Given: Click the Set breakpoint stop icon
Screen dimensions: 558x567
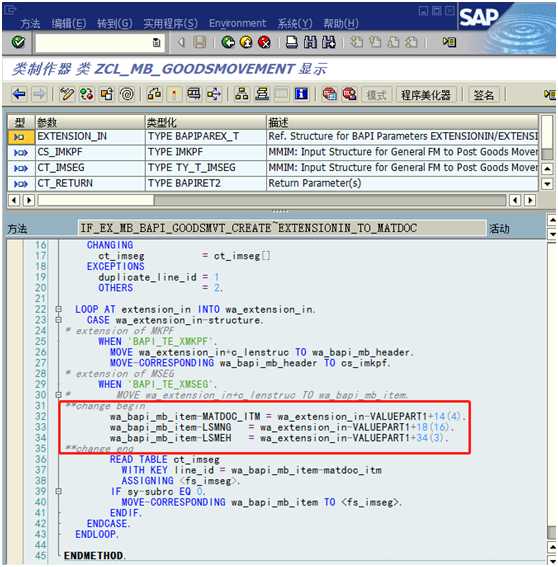Looking at the screenshot, I should click(329, 95).
